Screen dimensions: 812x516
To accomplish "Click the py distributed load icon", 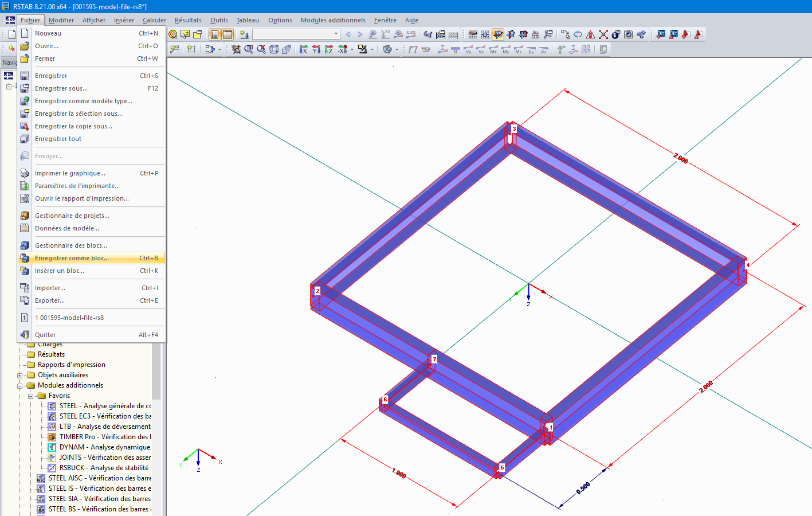I will [x=531, y=49].
